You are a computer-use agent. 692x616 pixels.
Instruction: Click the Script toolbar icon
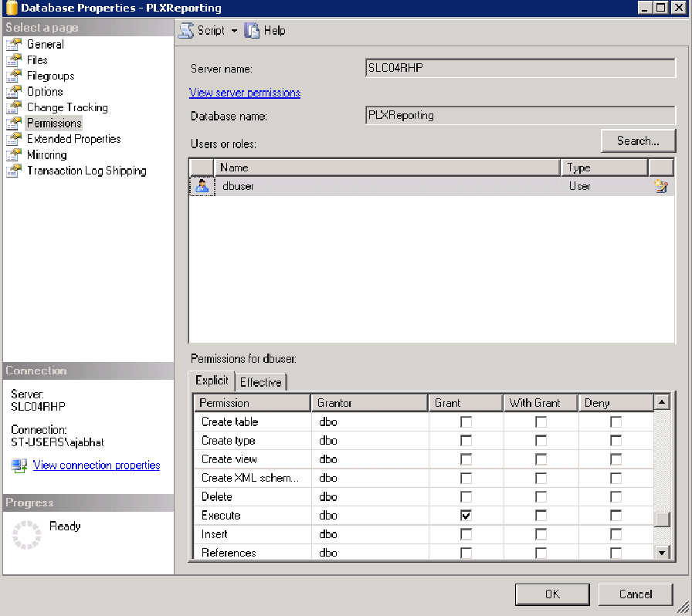coord(186,30)
